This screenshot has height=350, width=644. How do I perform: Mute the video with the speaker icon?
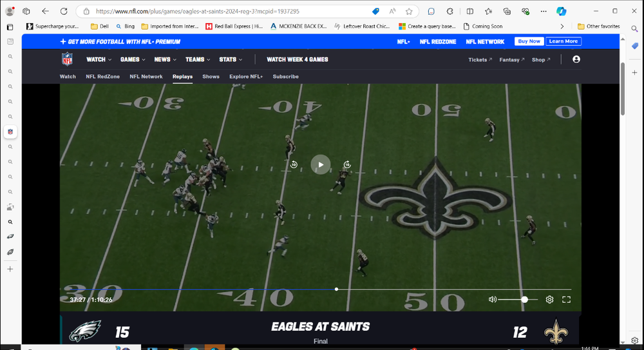493,300
